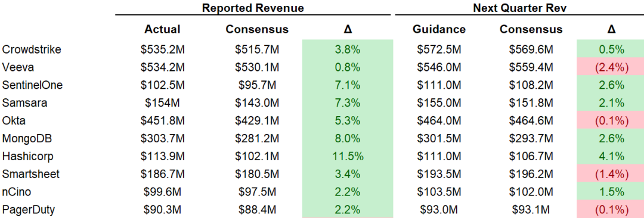Click Veeva guidance $546.0M
Viewport: 644px width, 218px height.
click(x=439, y=67)
